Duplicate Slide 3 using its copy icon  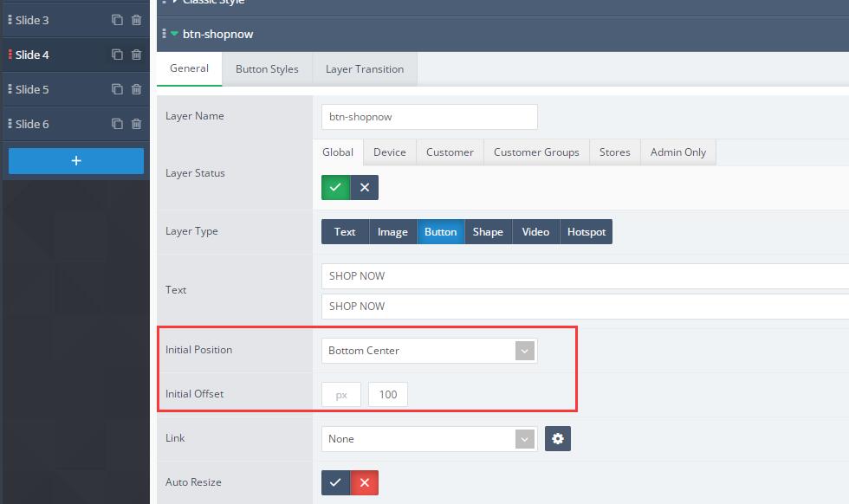coord(117,20)
